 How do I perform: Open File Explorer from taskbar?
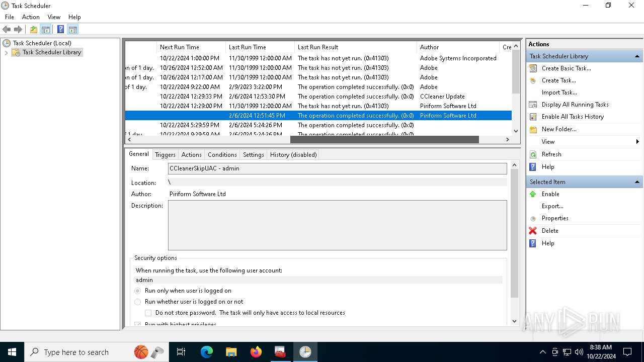(x=231, y=352)
